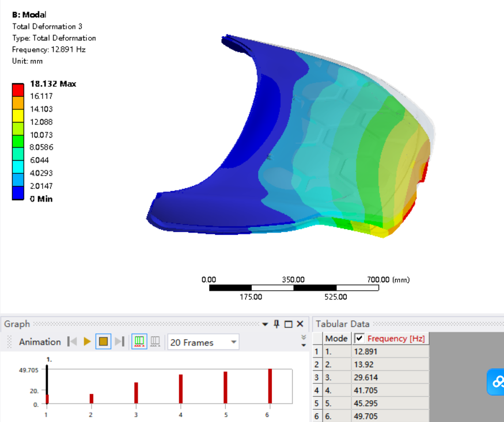Click the green legend band near 8.0586
Screen dimensions: 504x422
pos(18,141)
